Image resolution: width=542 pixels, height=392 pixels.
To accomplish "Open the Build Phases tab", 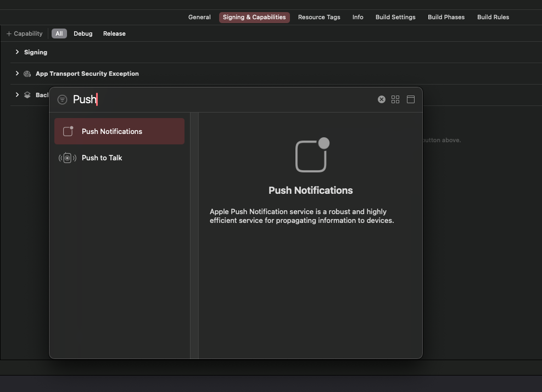I will [446, 17].
